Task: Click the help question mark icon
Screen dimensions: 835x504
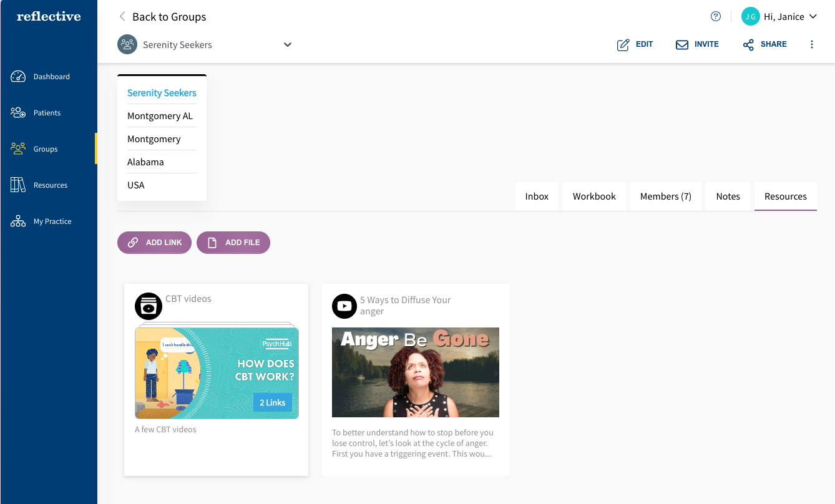Action: [x=716, y=17]
